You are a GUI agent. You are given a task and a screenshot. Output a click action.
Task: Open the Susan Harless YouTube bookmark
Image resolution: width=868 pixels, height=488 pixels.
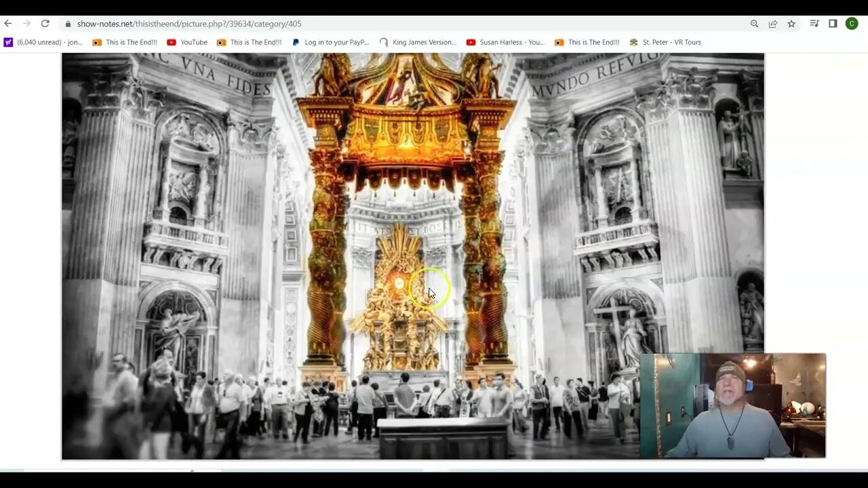tap(506, 42)
